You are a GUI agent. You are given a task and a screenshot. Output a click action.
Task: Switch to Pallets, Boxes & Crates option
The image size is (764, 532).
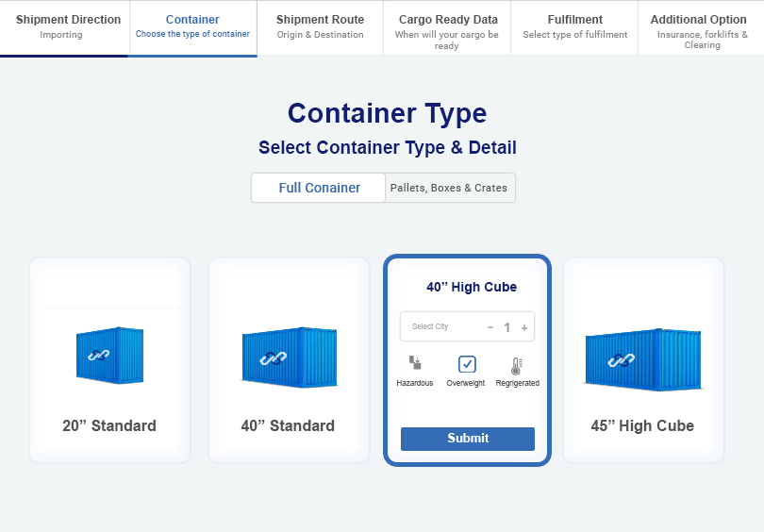click(449, 188)
